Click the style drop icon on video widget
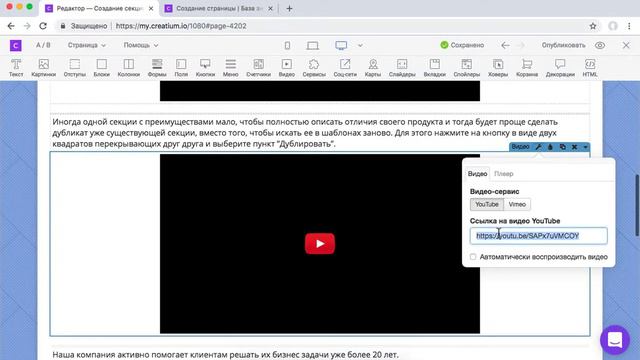This screenshot has width=640, height=360. pyautogui.click(x=550, y=147)
